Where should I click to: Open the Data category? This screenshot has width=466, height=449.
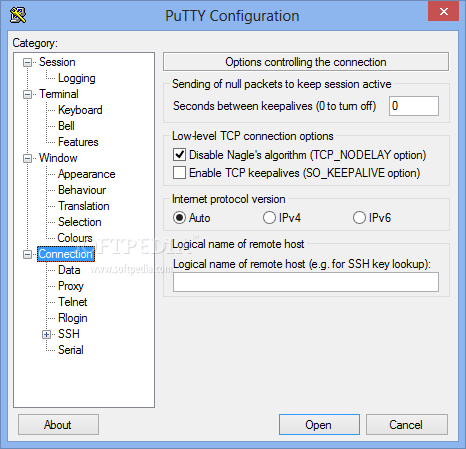click(x=69, y=270)
